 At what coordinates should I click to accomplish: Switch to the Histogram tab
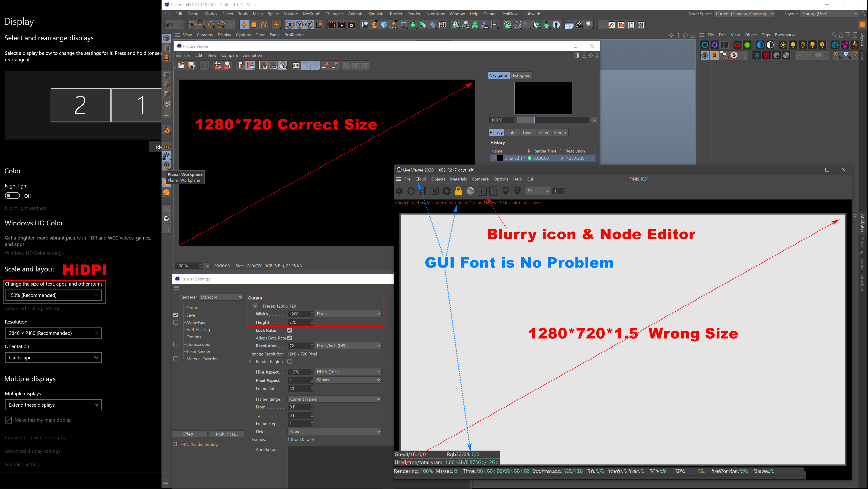(520, 75)
